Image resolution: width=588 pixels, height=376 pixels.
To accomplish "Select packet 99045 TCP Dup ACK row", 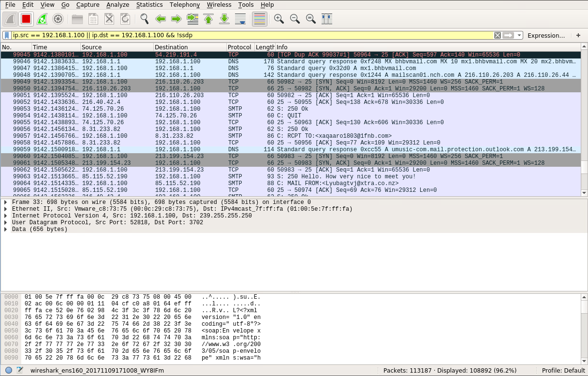I will point(290,55).
